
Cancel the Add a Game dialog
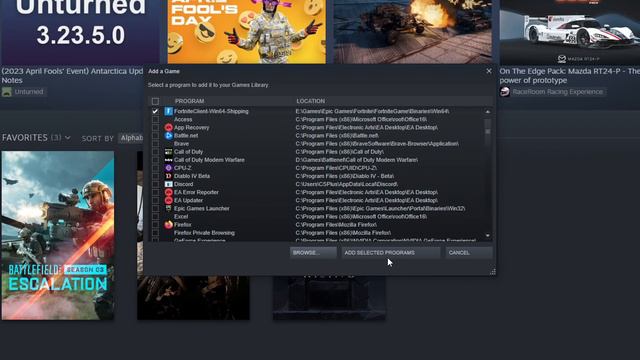(x=469, y=253)
